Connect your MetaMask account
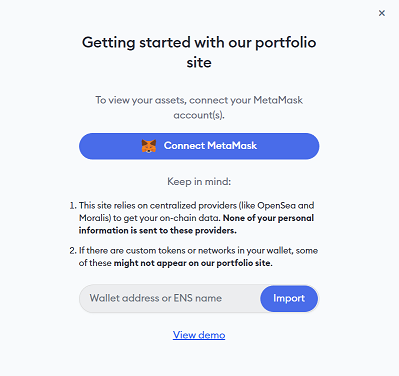This screenshot has width=399, height=376. (199, 146)
